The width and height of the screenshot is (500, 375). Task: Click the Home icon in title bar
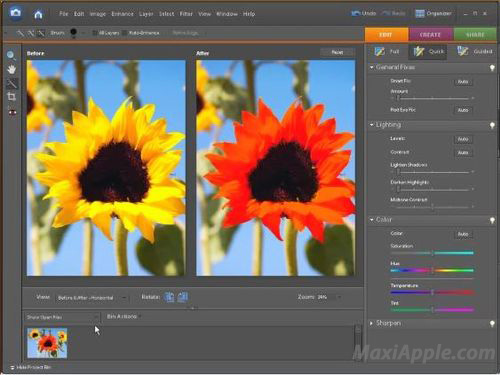(38, 14)
